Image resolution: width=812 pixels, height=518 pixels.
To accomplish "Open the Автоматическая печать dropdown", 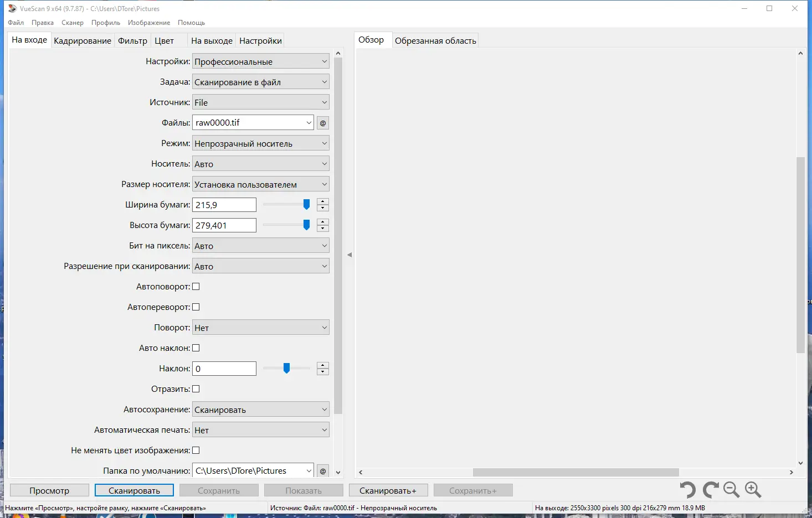I will click(x=261, y=430).
